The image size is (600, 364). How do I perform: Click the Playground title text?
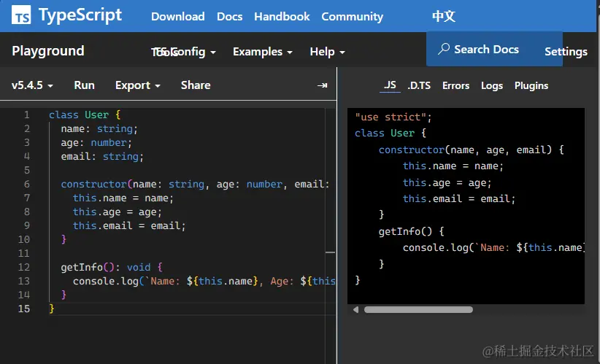pos(48,51)
